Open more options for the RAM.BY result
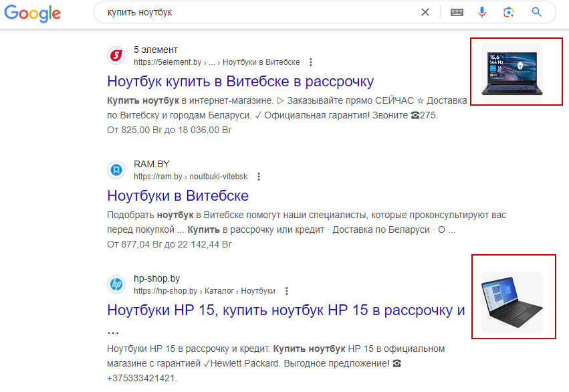Screen dimensions: 569x392 tap(258, 177)
